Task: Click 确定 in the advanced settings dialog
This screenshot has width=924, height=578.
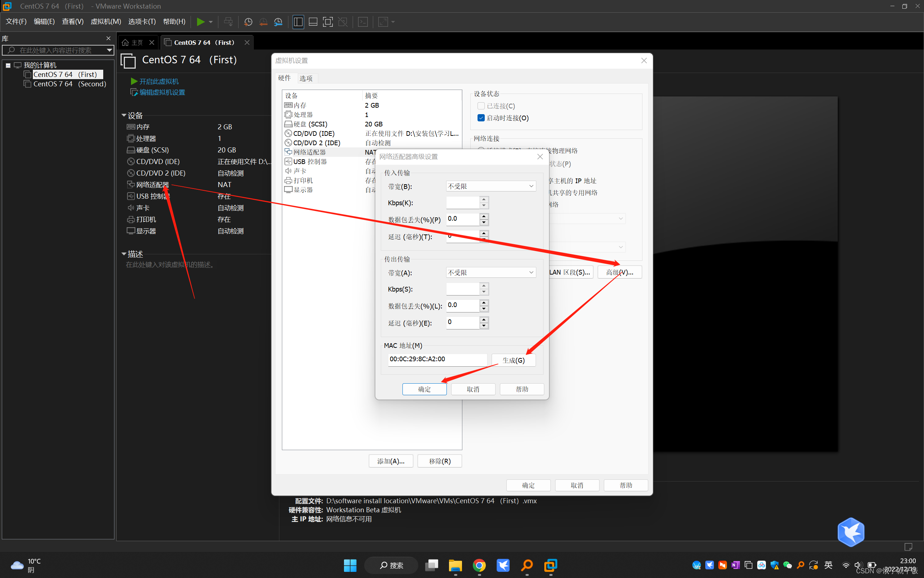Action: coord(424,389)
